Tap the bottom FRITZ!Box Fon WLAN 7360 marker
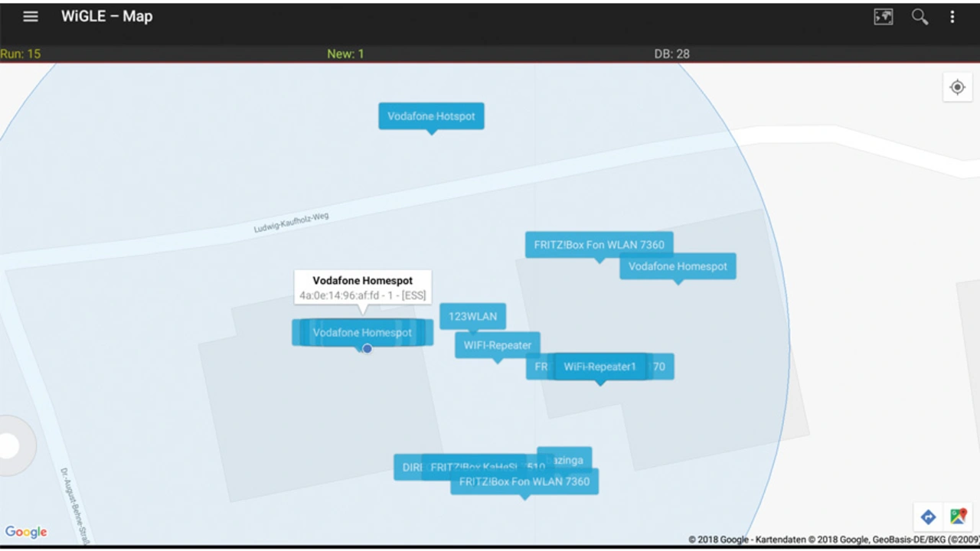The width and height of the screenshot is (980, 551). (524, 481)
